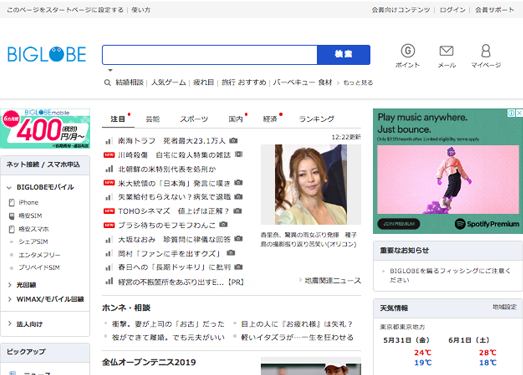Click the ad info icon on Spotify ad
Image resolution: width=523 pixels, height=375 pixels.
(511, 113)
